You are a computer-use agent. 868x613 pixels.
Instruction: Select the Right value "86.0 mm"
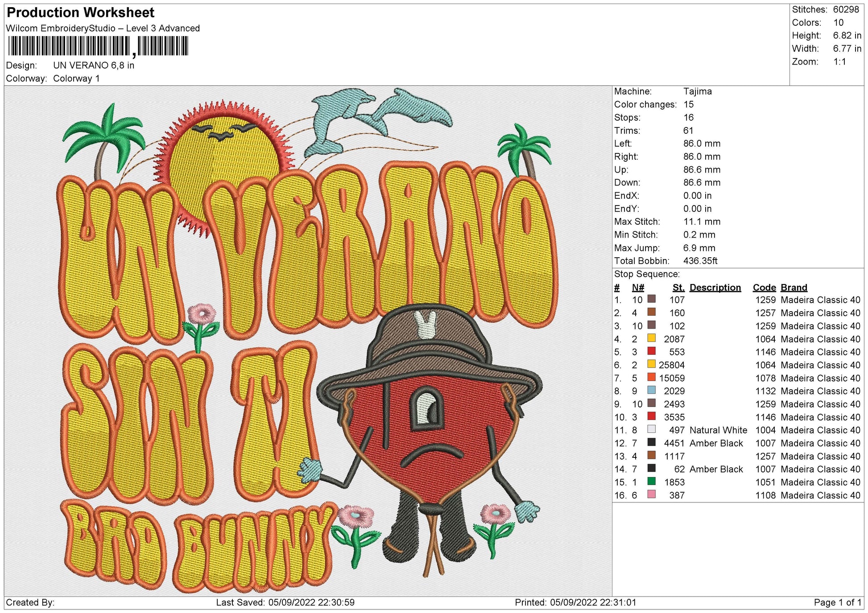pos(702,156)
